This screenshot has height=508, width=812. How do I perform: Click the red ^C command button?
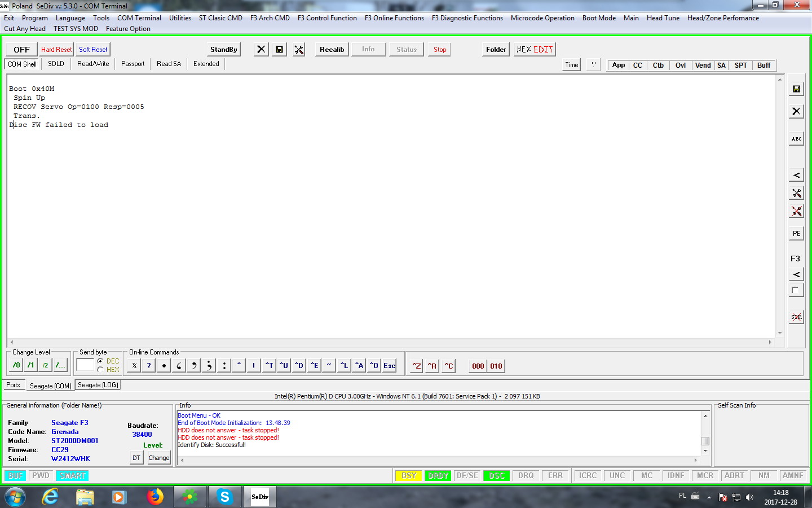pyautogui.click(x=448, y=366)
